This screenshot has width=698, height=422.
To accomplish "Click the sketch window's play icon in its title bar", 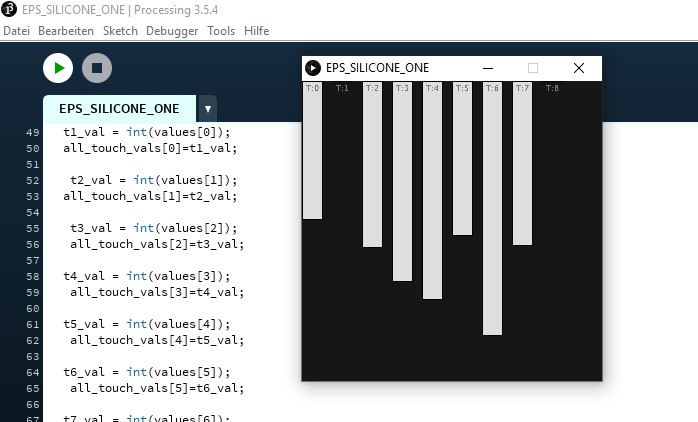I will pos(312,68).
